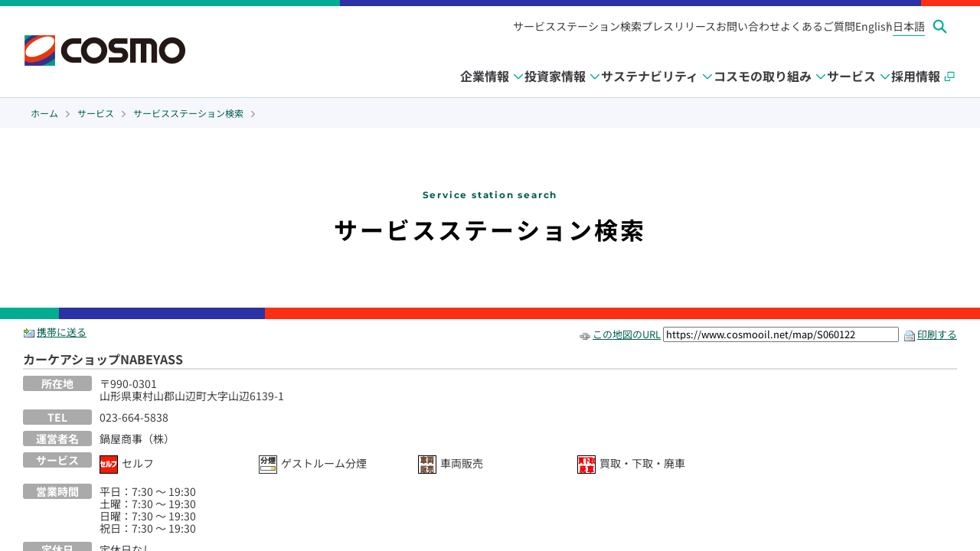Click the self-service (セルフ) icon
Viewport: 980px width, 551px height.
coord(109,465)
